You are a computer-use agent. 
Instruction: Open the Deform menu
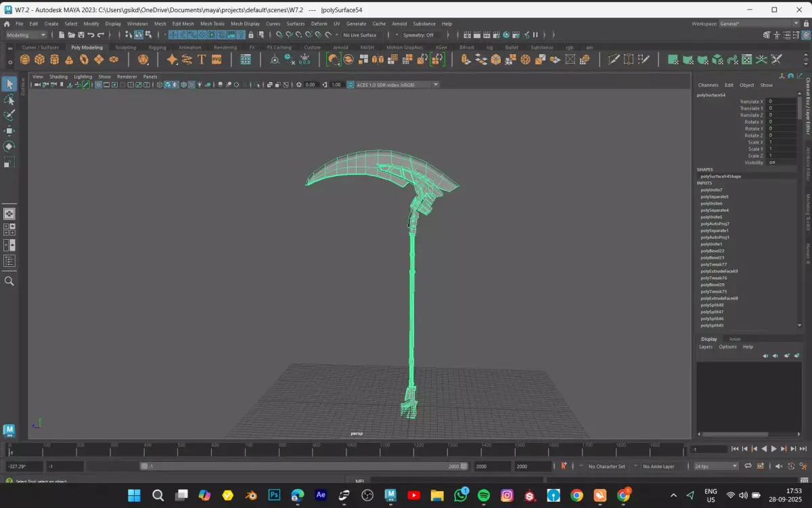(319, 24)
